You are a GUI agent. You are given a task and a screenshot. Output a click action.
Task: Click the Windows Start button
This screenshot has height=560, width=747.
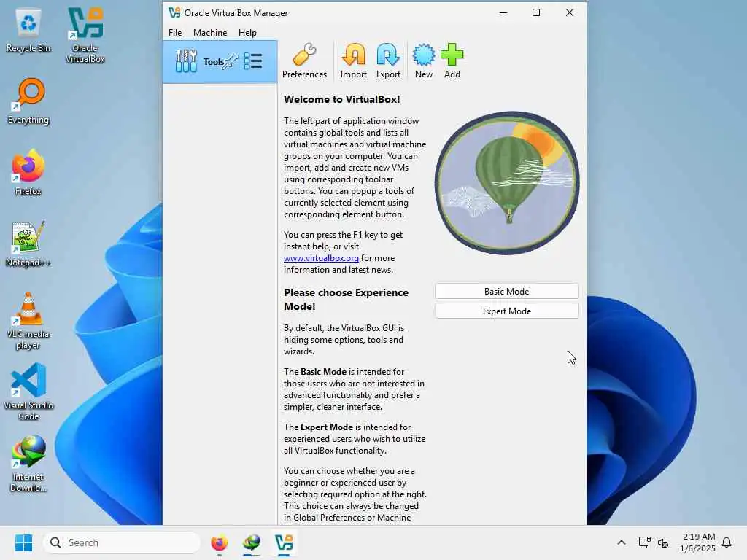[x=23, y=542]
